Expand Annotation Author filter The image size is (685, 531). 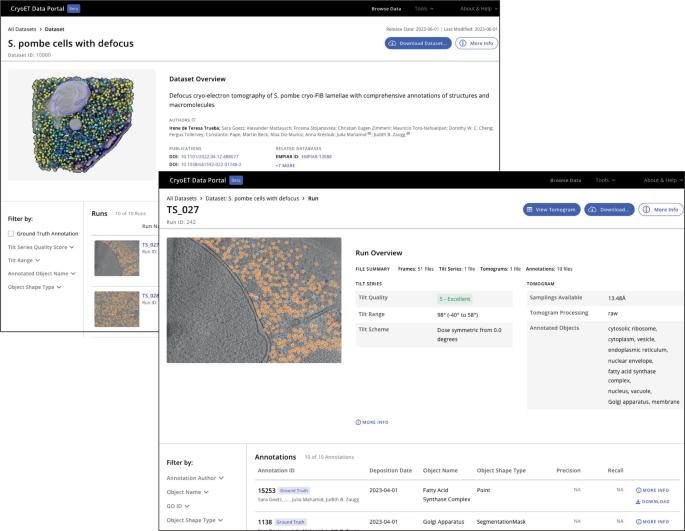pyautogui.click(x=195, y=478)
